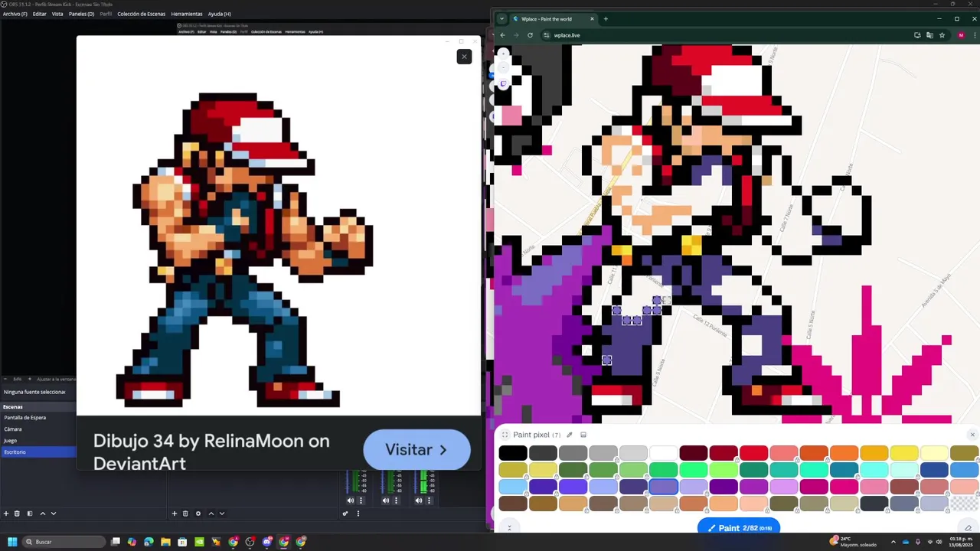Open a new Chrome tab
Viewport: 980px width, 551px height.
pos(606,19)
